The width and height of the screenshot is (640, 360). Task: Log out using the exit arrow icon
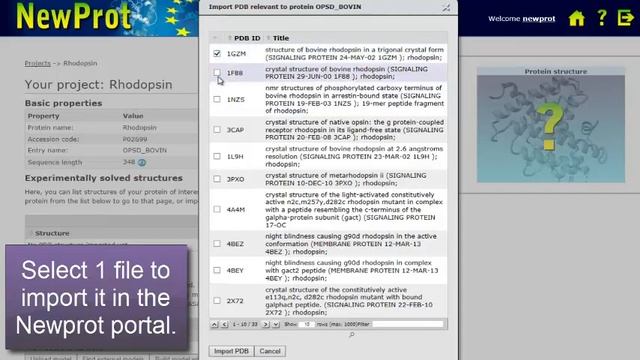[x=625, y=18]
